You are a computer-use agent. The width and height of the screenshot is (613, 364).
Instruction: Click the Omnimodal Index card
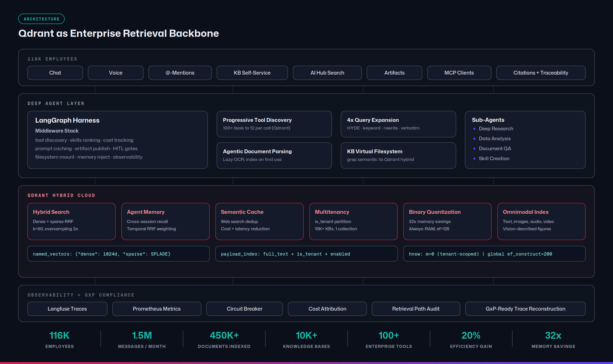pyautogui.click(x=541, y=221)
